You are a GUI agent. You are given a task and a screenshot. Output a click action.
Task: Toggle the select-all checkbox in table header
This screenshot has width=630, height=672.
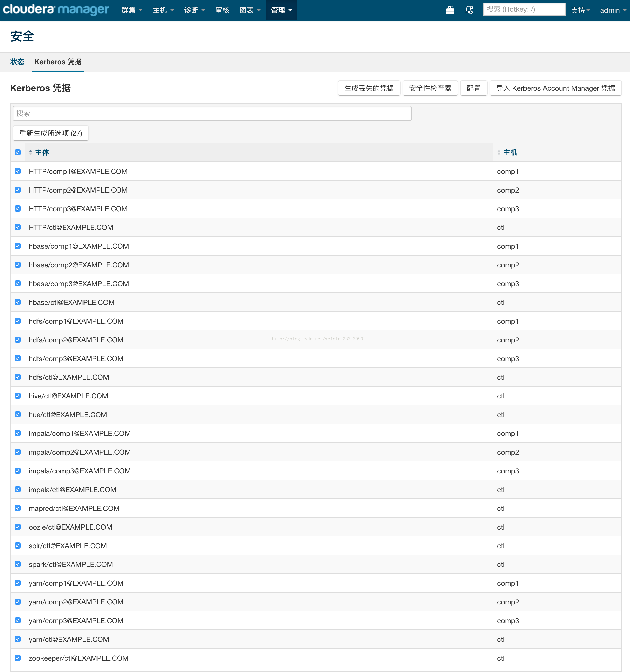coord(18,153)
